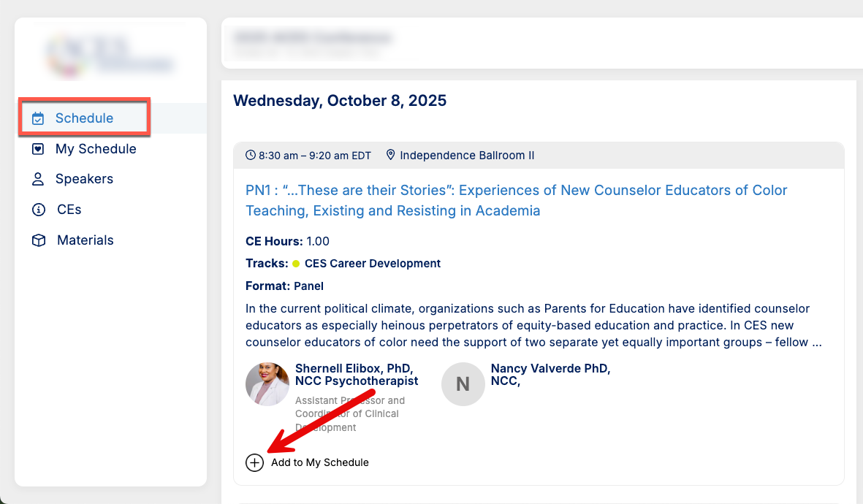Click the location pin icon by Independence Ballroom

(390, 155)
